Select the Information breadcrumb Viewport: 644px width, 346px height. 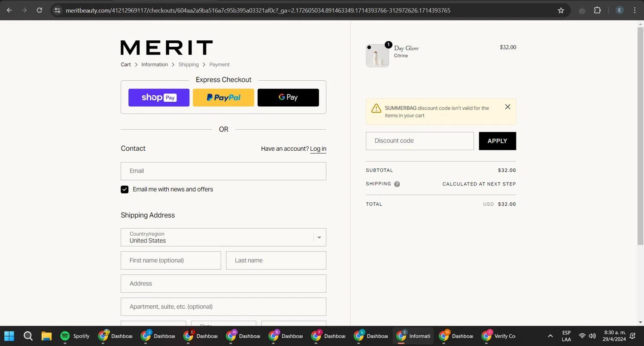[155, 64]
